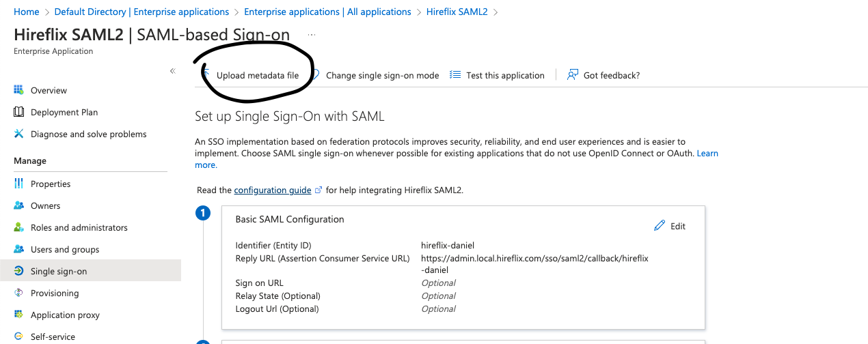The image size is (868, 344).
Task: Click the Single sign-on circular icon
Action: coord(18,271)
